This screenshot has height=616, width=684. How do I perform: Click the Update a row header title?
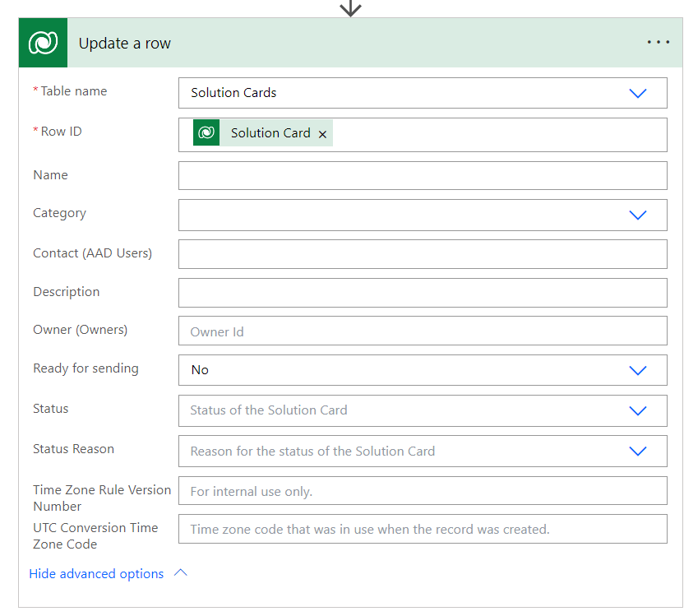[x=125, y=44]
